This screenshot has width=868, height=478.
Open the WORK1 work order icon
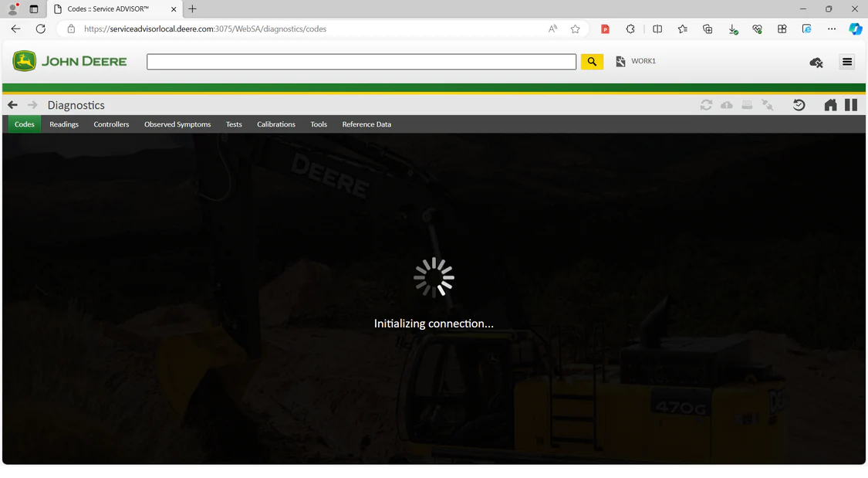(620, 62)
